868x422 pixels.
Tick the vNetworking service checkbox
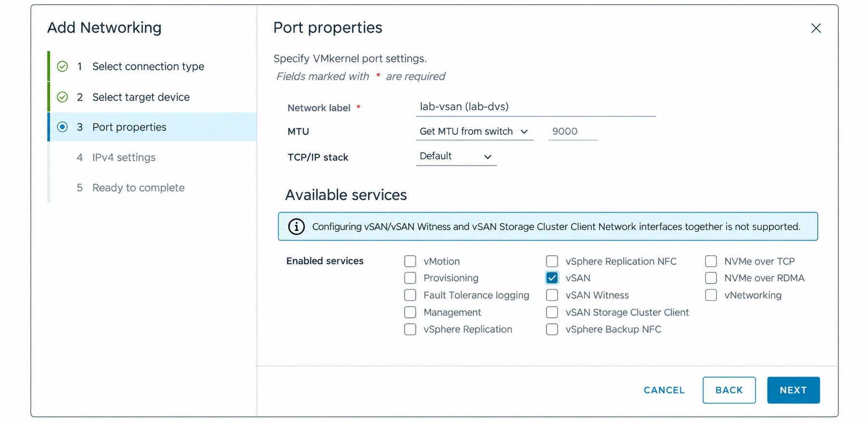[711, 295]
